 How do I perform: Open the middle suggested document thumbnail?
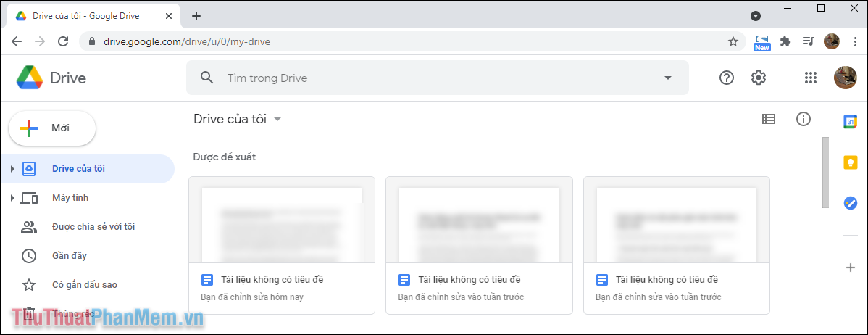coord(479,220)
